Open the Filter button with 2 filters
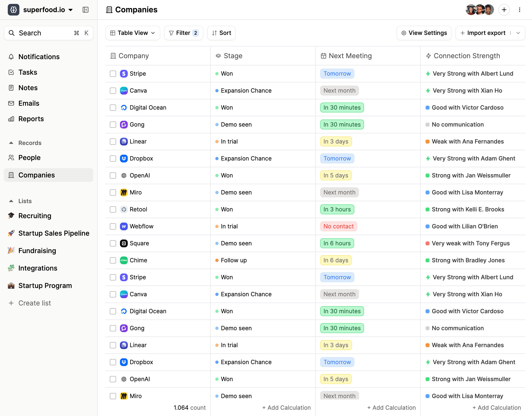 [184, 33]
